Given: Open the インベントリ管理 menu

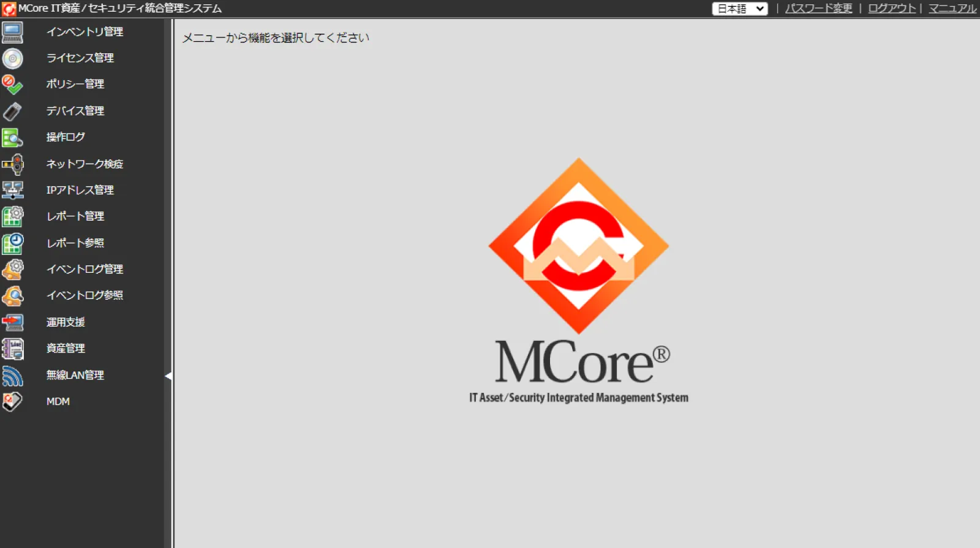Looking at the screenshot, I should [85, 32].
